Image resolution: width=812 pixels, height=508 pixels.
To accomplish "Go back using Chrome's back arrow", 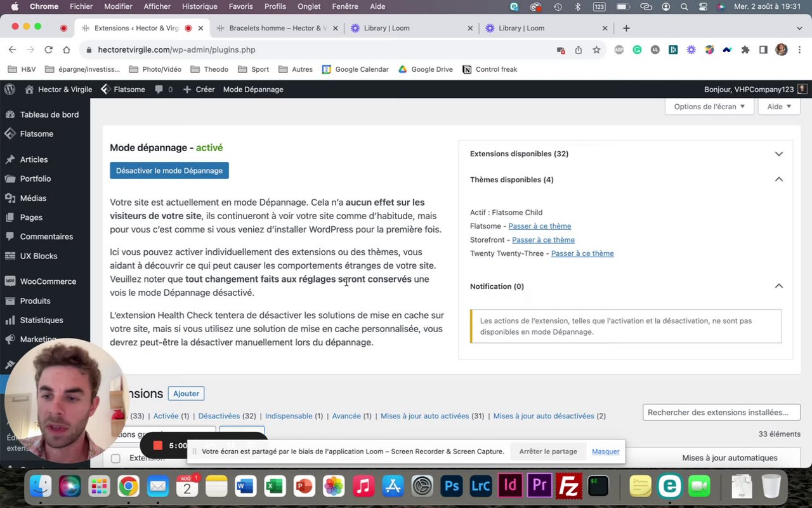I will (12, 50).
